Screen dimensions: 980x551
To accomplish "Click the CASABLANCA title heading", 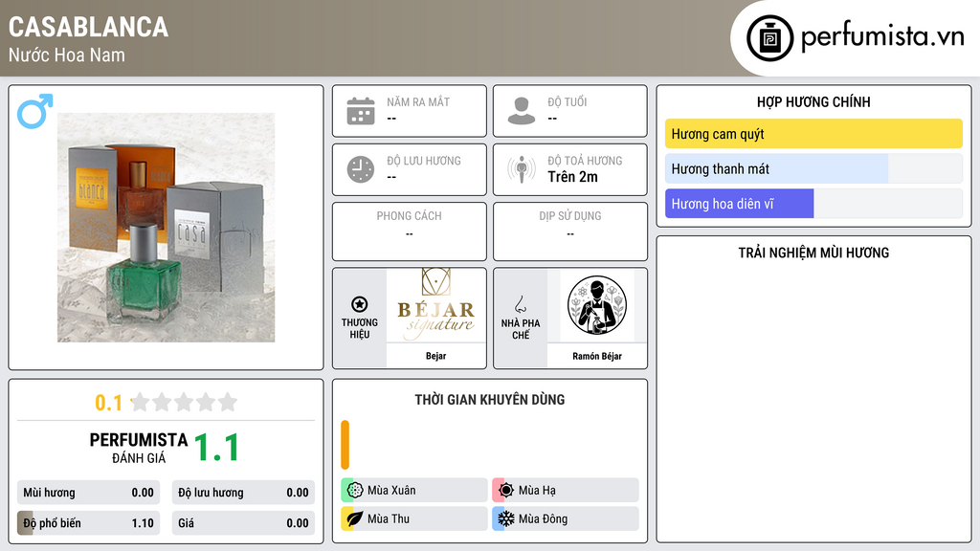I will 88,27.
